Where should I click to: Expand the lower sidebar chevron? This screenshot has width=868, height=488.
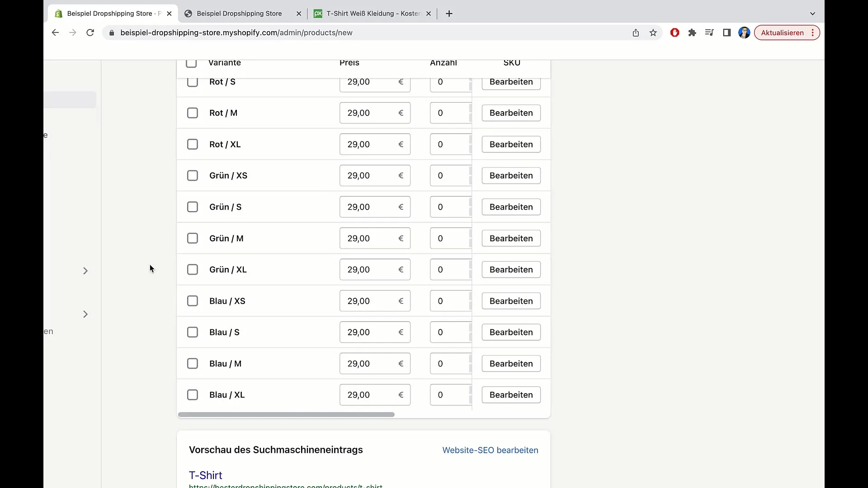(x=85, y=314)
